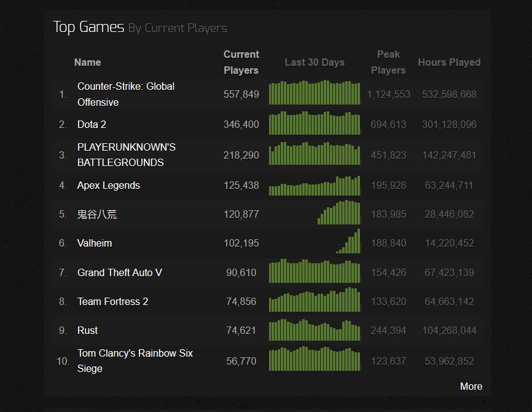This screenshot has width=532, height=412.
Task: Select Grand Theft Auto V link
Action: [x=119, y=272]
